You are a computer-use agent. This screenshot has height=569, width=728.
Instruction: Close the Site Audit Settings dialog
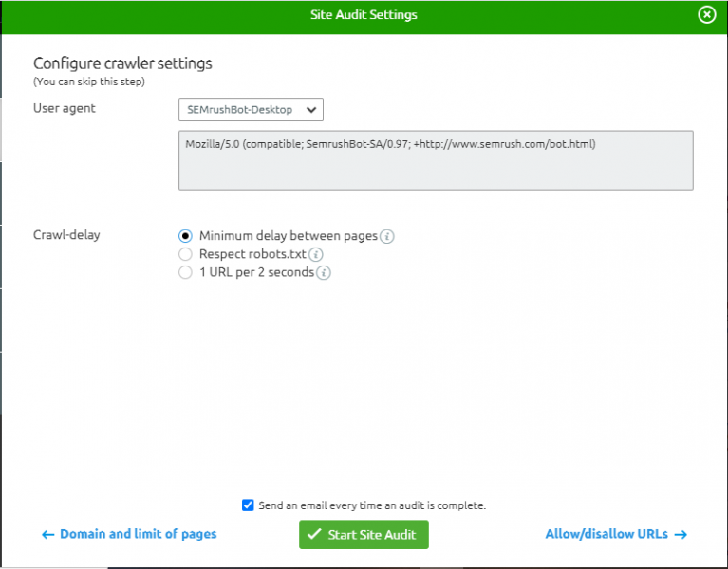706,15
